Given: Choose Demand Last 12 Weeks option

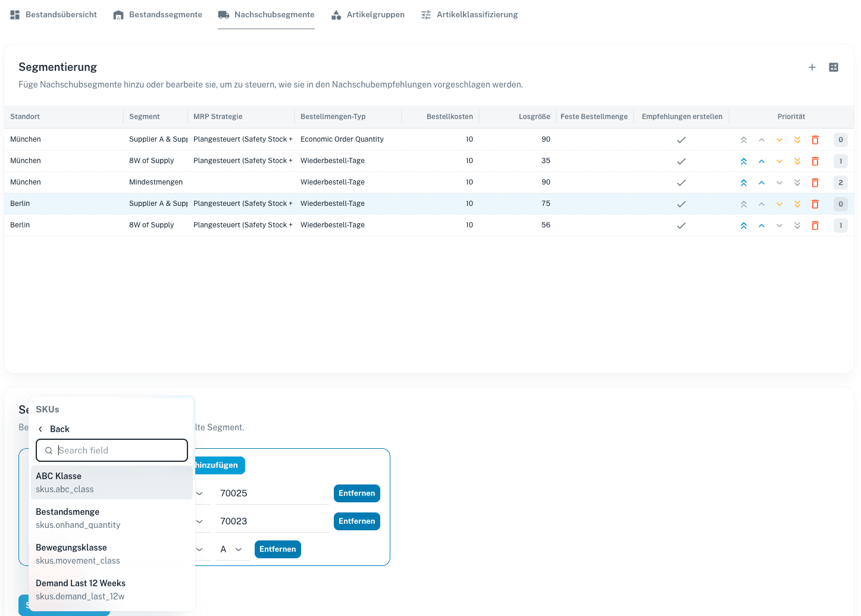Looking at the screenshot, I should (x=112, y=590).
